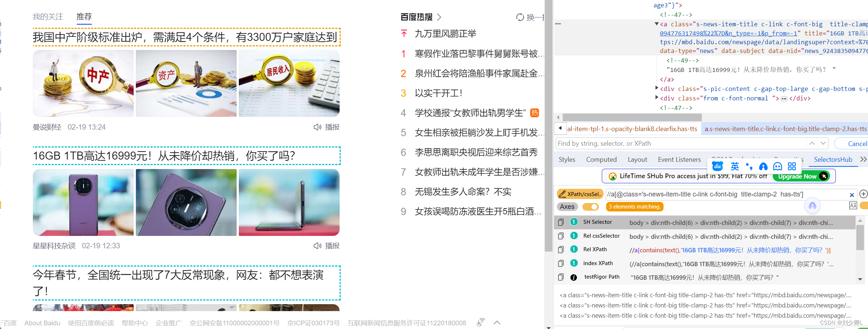Open About Baidu footer link
This screenshot has height=329, width=868.
[x=42, y=323]
